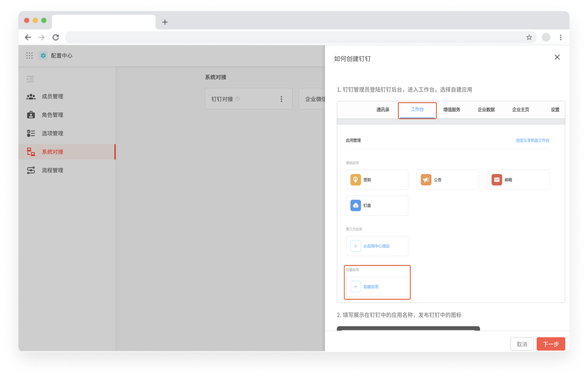Click the 成员管理 people icon
Image resolution: width=588 pixels, height=378 pixels.
pos(31,97)
